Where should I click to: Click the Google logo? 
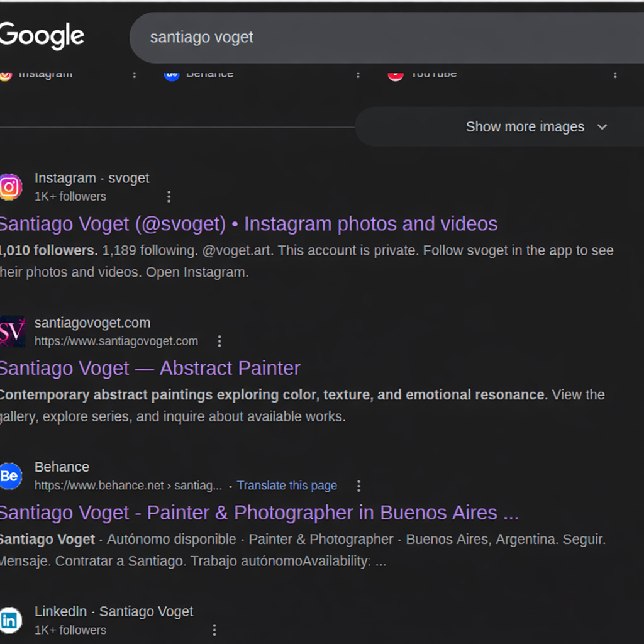point(42,36)
